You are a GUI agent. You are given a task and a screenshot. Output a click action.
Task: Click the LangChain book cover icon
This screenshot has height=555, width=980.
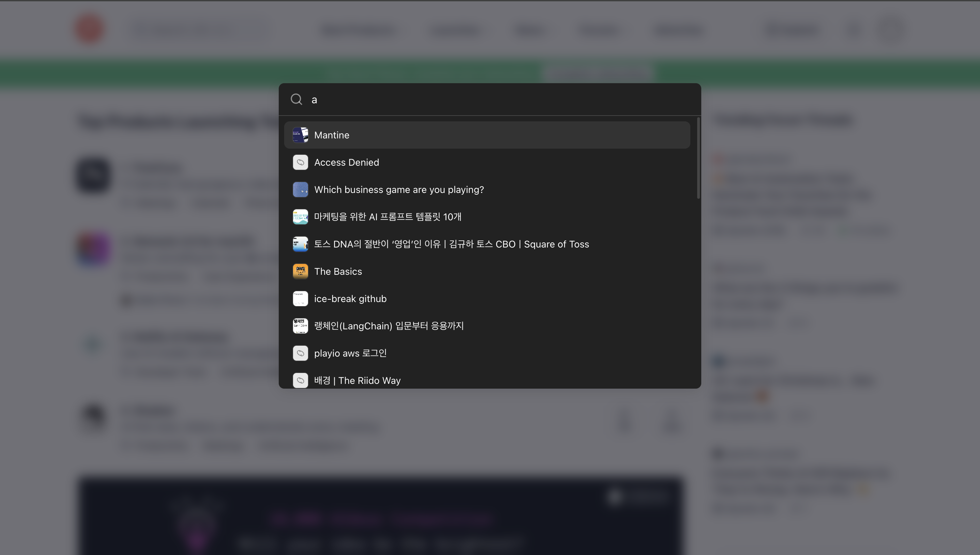pos(301,326)
